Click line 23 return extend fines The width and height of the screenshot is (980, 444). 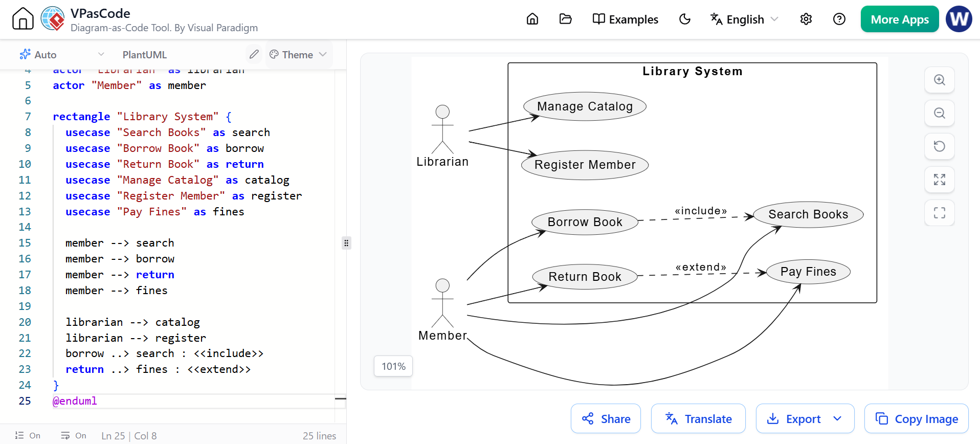click(x=158, y=369)
